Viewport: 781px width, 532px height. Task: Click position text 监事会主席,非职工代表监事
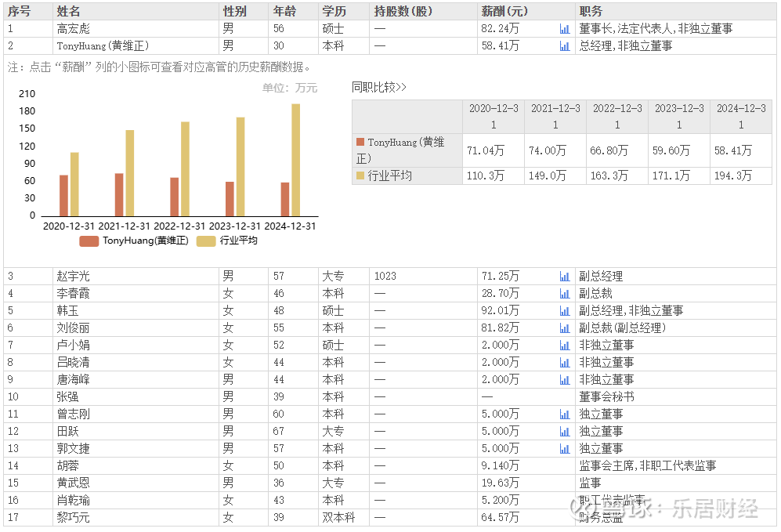(x=648, y=466)
